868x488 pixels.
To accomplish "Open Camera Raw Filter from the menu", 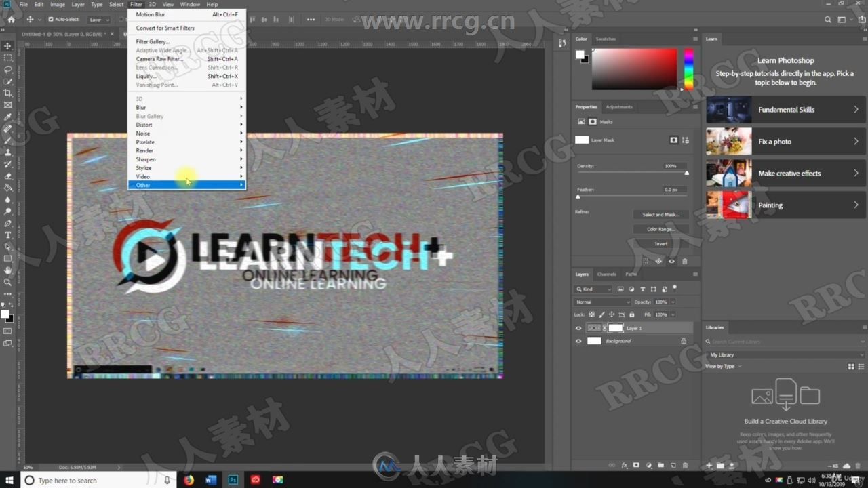I will click(186, 59).
